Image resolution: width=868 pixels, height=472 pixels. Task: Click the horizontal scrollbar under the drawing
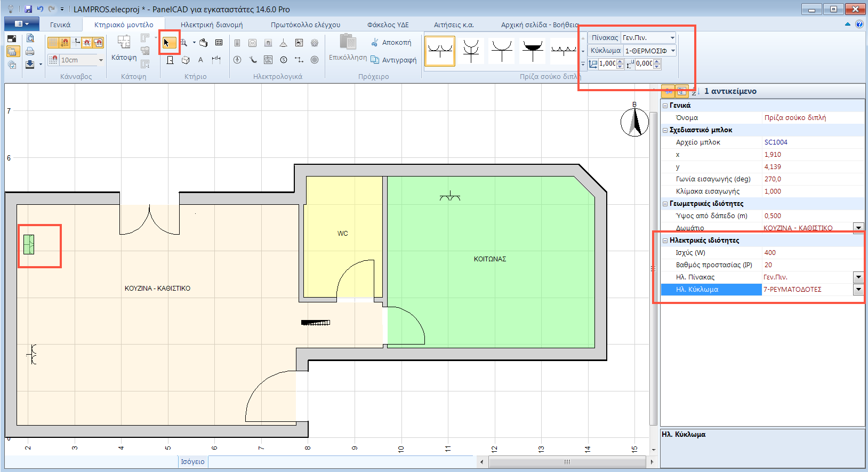coord(566,462)
